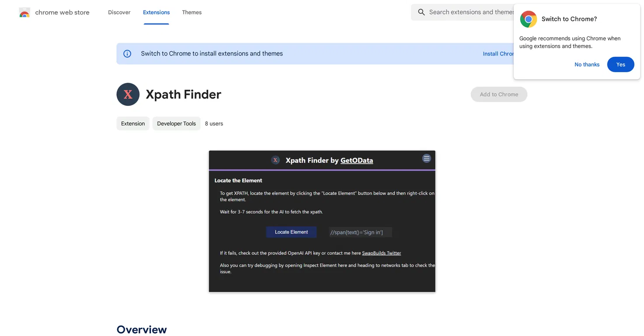Screen dimensions: 644x336
Task: Click the extension preview screenshot thumbnail
Action: pyautogui.click(x=322, y=221)
